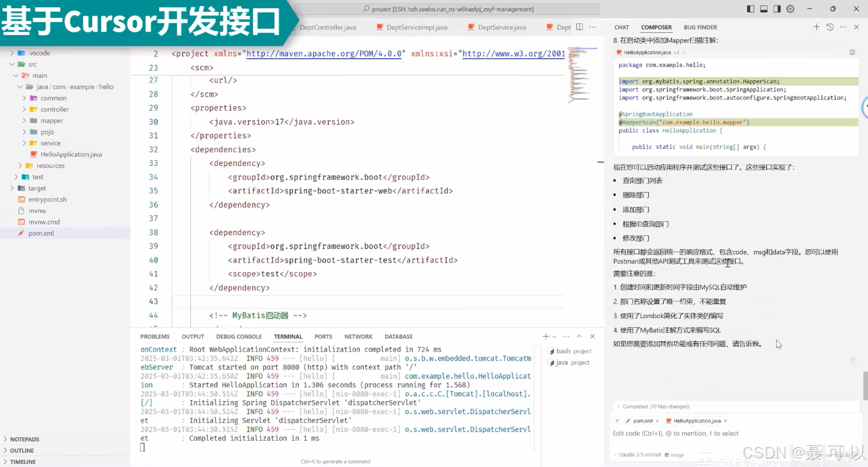Attach an image to composer
868x467 pixels.
[674, 455]
